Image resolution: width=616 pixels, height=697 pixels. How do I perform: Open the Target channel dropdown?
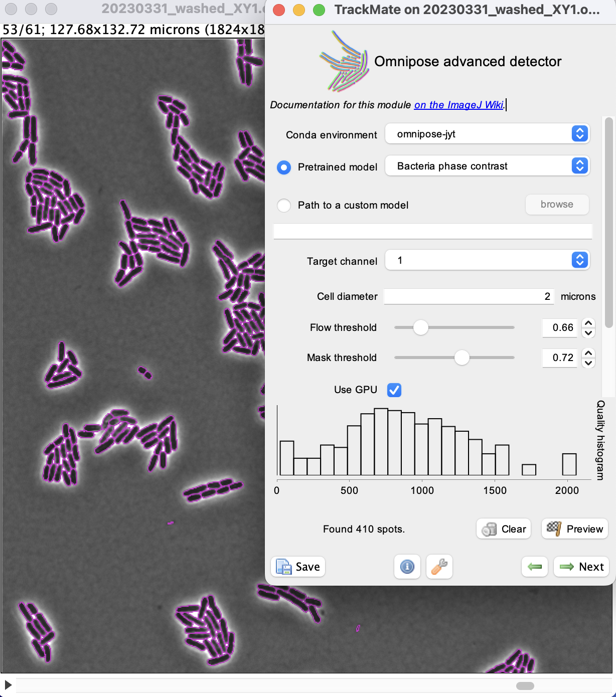pos(487,260)
